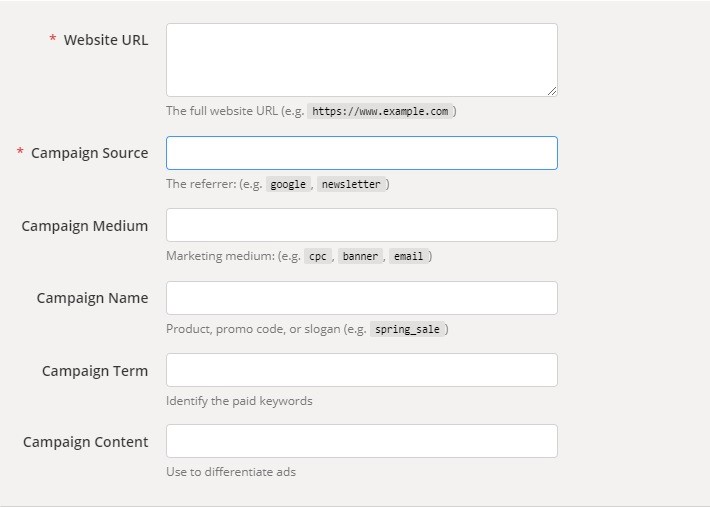Click the Website URL label
Screen dimensions: 710x507
click(x=106, y=40)
